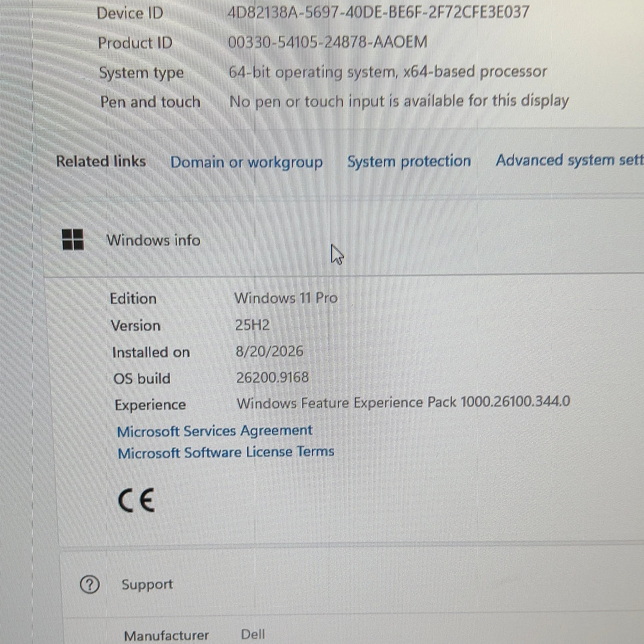
Task: Open the Advanced system settings link
Action: [x=569, y=160]
